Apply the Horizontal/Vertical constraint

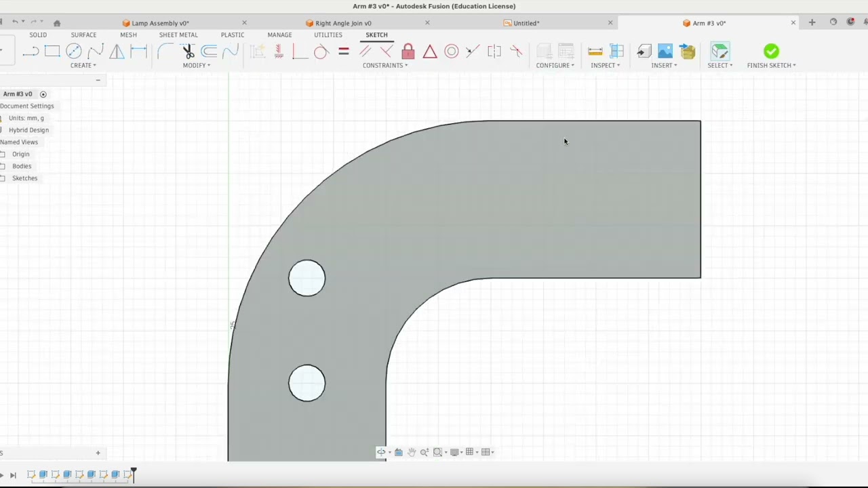[278, 52]
